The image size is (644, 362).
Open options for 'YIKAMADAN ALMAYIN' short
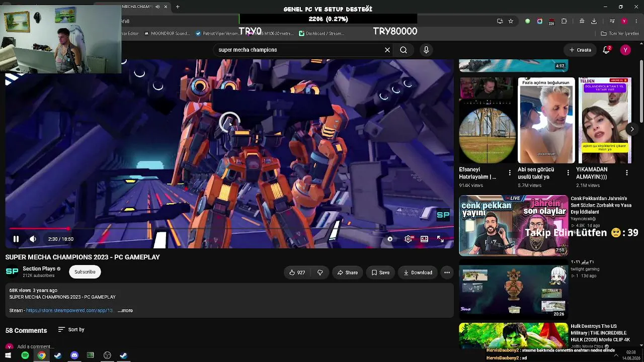[x=627, y=173]
